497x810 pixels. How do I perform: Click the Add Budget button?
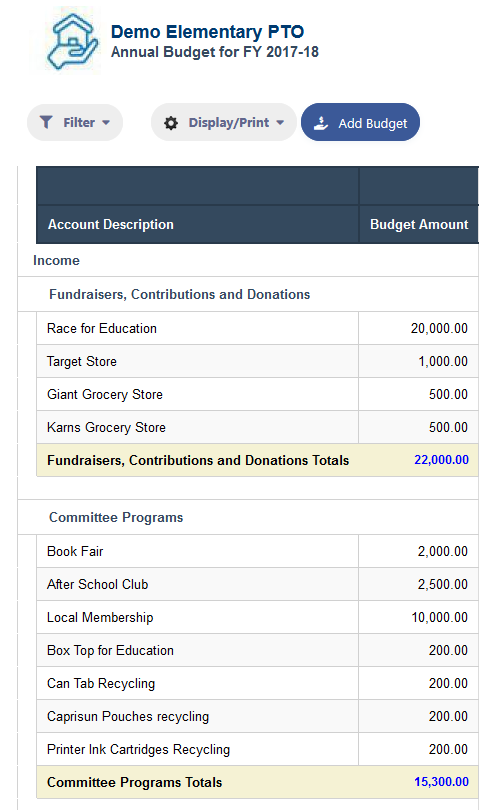tap(360, 122)
